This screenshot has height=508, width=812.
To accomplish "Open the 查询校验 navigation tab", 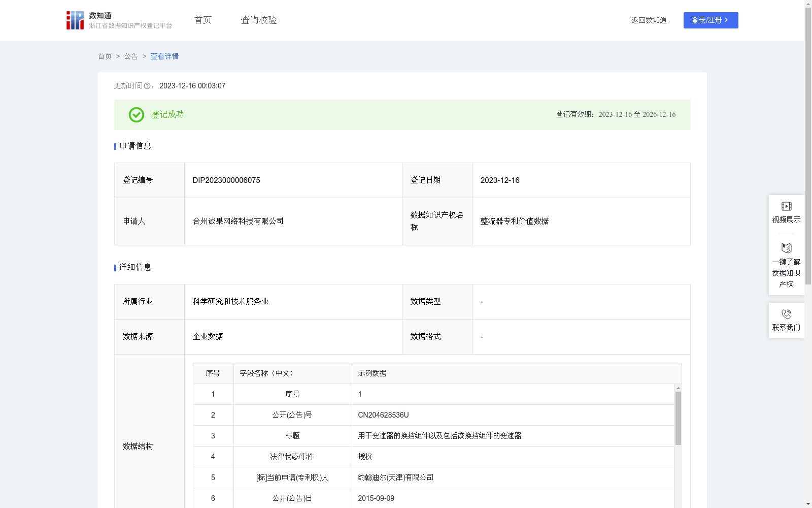I will click(259, 20).
